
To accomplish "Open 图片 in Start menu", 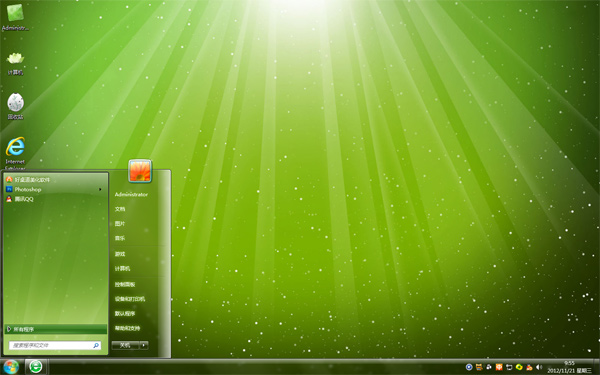I will 120,223.
